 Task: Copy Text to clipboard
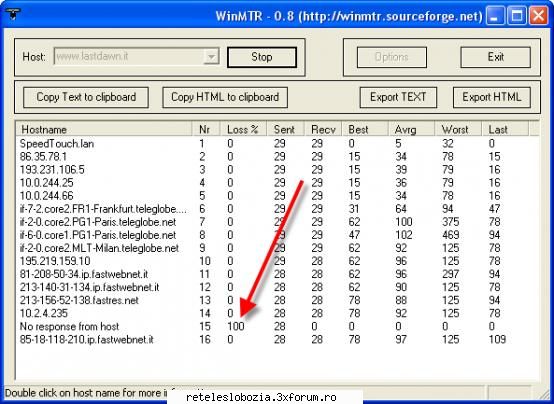tap(86, 97)
